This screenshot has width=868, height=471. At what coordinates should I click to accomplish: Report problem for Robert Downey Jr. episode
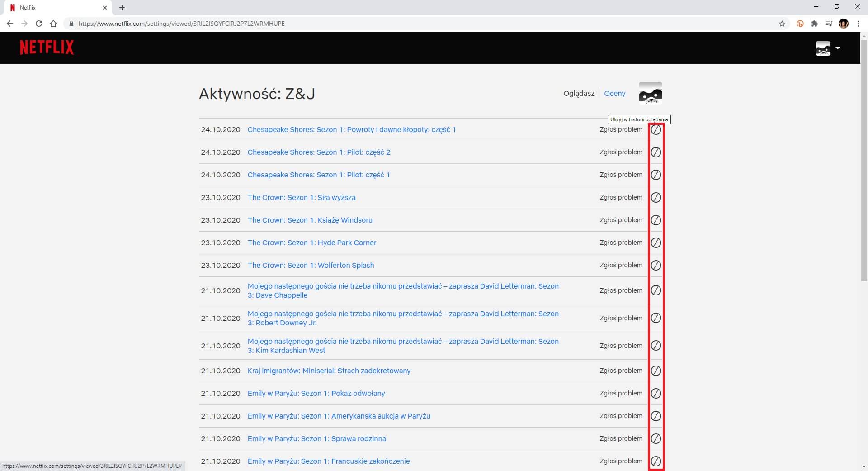(x=621, y=318)
